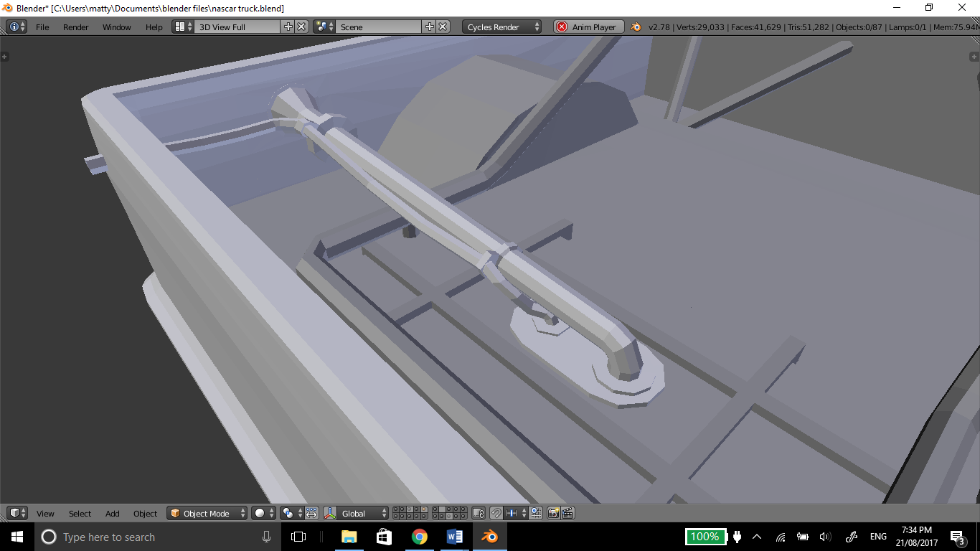Open the Global transform orientation dropdown

click(364, 514)
